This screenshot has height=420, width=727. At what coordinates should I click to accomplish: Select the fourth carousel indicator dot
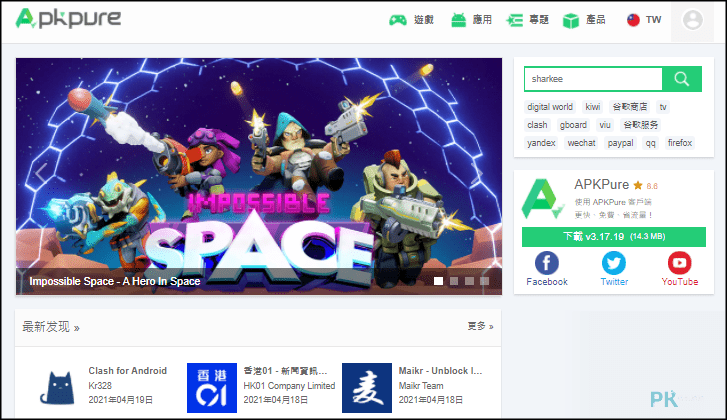[485, 281]
